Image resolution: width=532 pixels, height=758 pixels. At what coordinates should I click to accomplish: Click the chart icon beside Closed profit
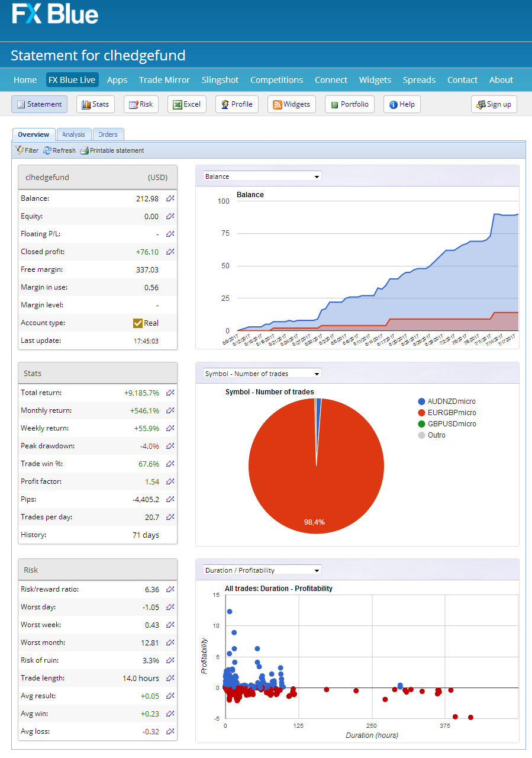(170, 252)
